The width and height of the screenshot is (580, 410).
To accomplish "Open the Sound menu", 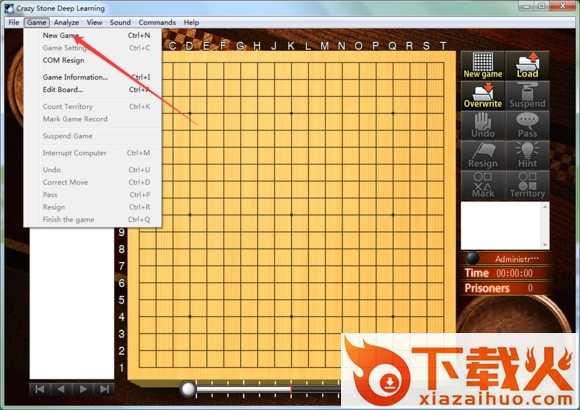I will pyautogui.click(x=120, y=22).
